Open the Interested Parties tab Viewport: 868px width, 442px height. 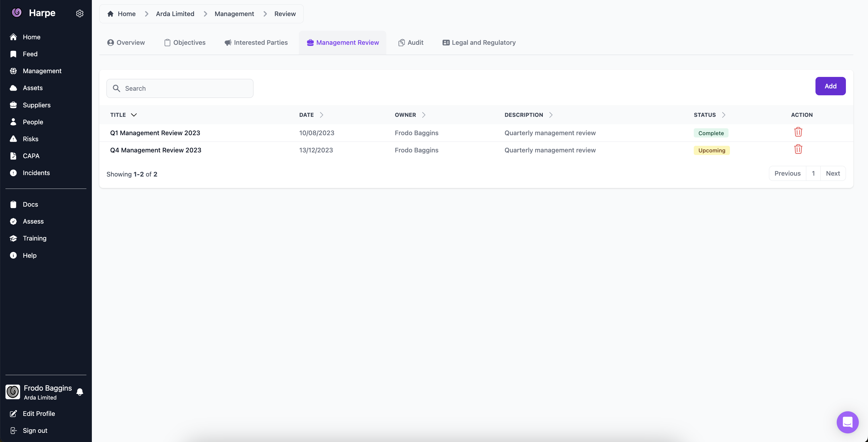(256, 42)
